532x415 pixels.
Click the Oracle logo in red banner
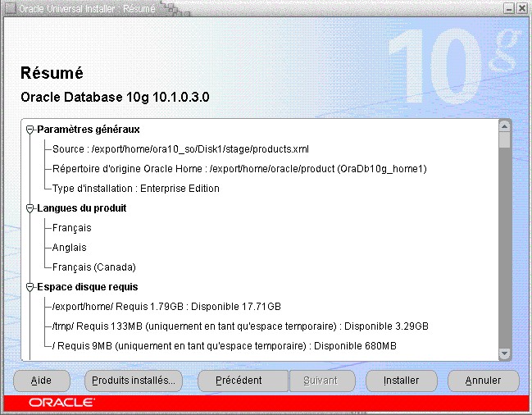tap(61, 403)
